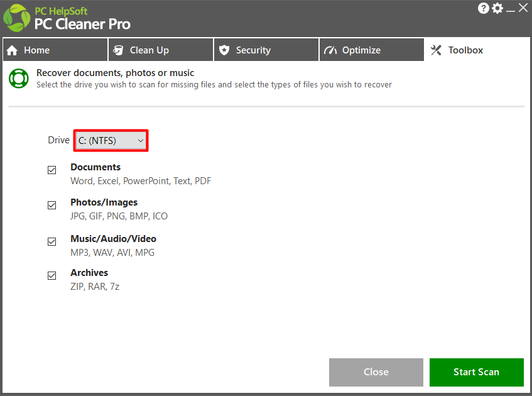
Task: Switch to the Security tab
Action: coord(266,50)
